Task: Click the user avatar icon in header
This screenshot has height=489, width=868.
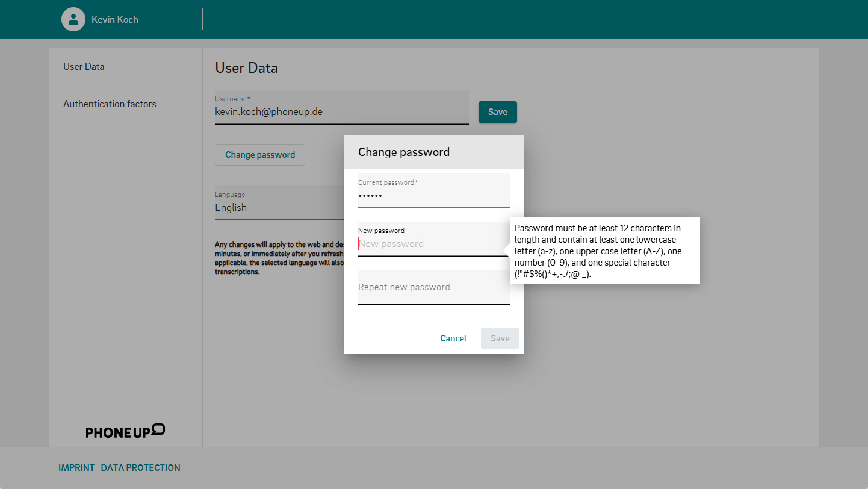Action: point(73,19)
